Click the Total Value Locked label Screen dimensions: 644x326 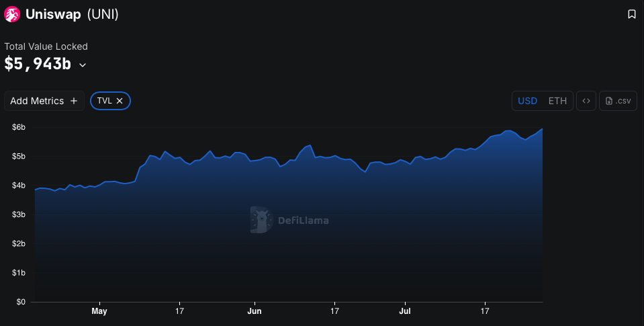[46, 46]
